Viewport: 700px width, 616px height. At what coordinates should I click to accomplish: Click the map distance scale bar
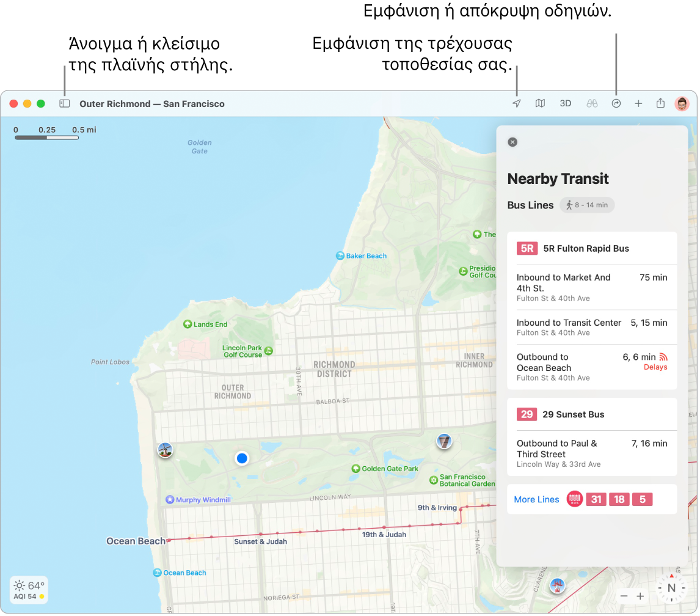[47, 137]
